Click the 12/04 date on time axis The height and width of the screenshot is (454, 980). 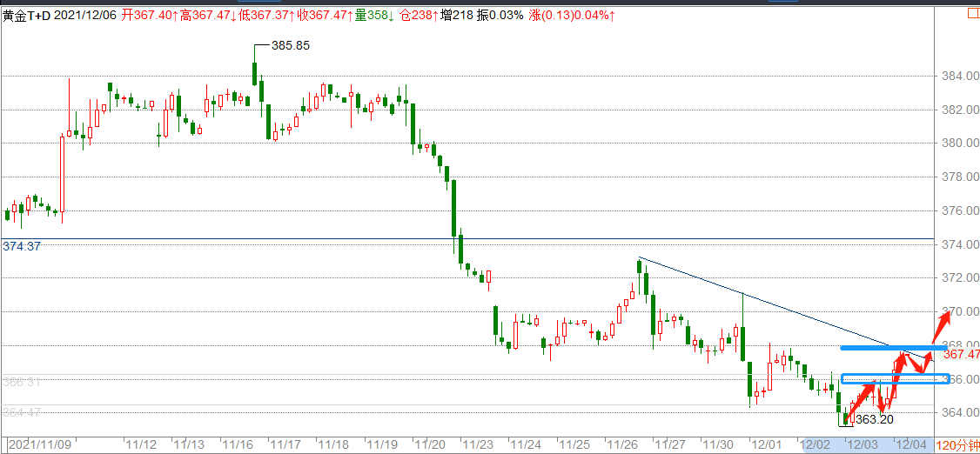[910, 444]
